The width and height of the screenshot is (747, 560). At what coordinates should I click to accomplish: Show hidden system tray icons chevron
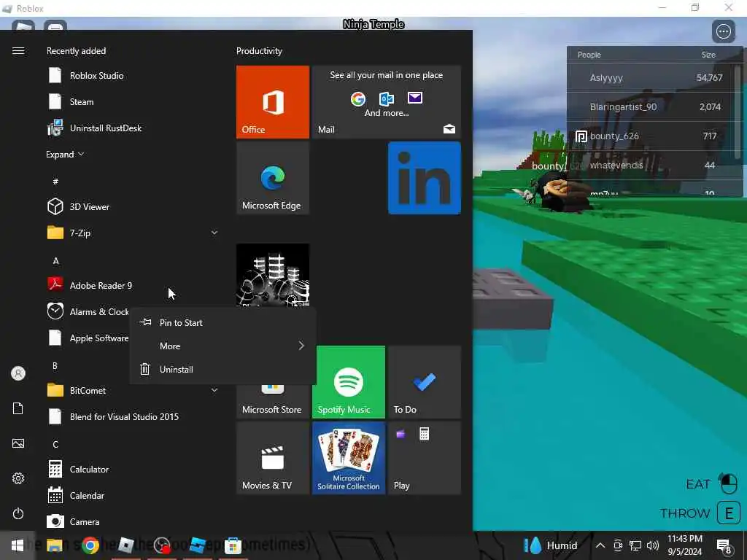click(600, 545)
